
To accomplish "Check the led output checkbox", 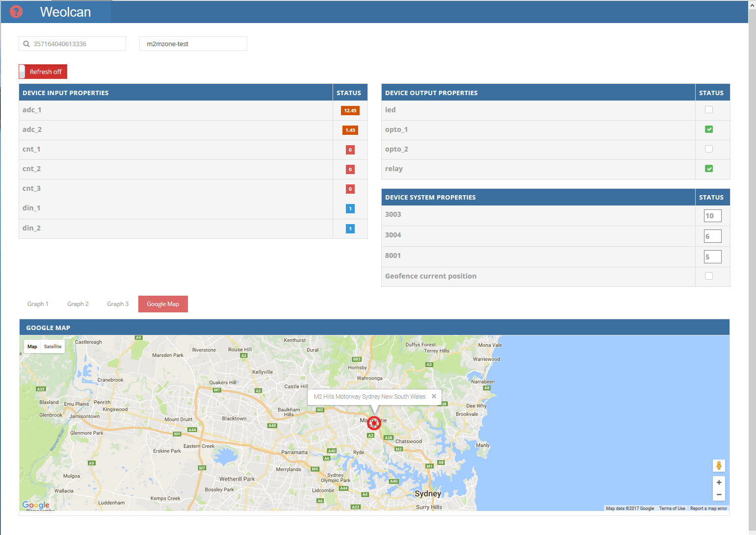I will (x=709, y=110).
